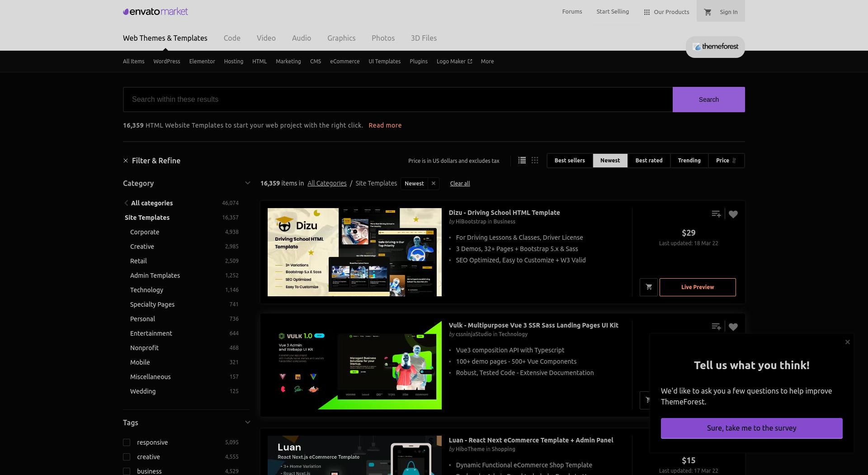Switch to the Video marketplace tab
The height and width of the screenshot is (475, 868).
coord(266,38)
